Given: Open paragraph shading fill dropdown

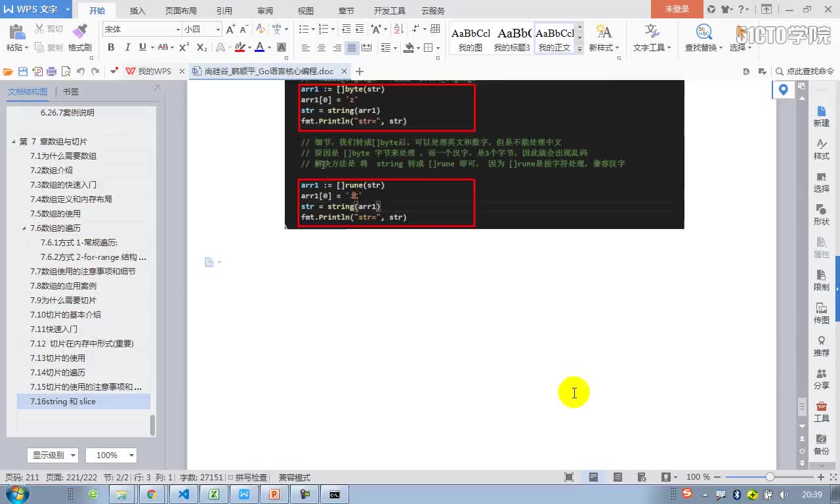Looking at the screenshot, I should tap(417, 47).
